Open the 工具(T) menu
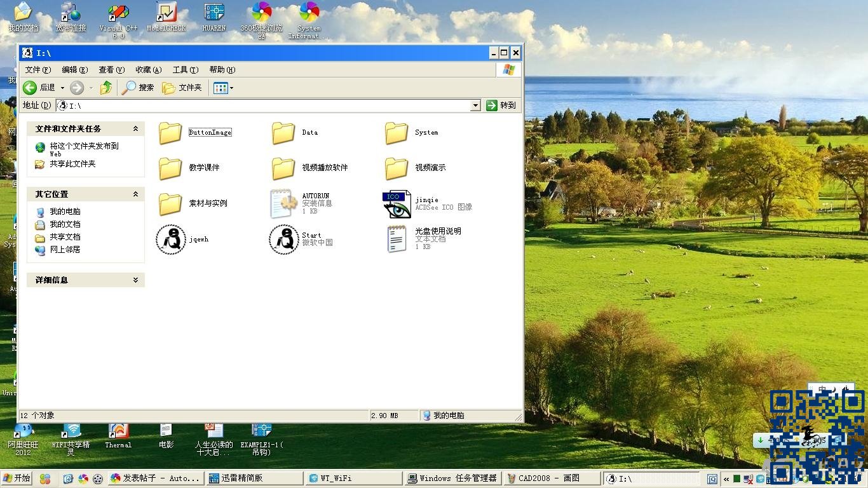Viewport: 868px width, 488px height. click(x=185, y=70)
